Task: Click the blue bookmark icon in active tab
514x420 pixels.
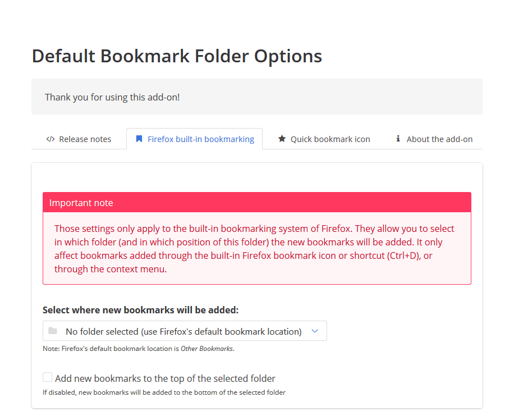Action: 139,139
